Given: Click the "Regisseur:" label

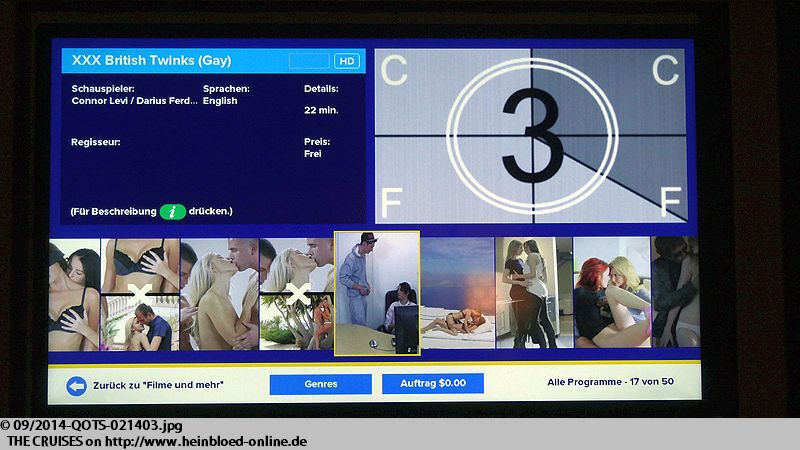Looking at the screenshot, I should point(96,142).
